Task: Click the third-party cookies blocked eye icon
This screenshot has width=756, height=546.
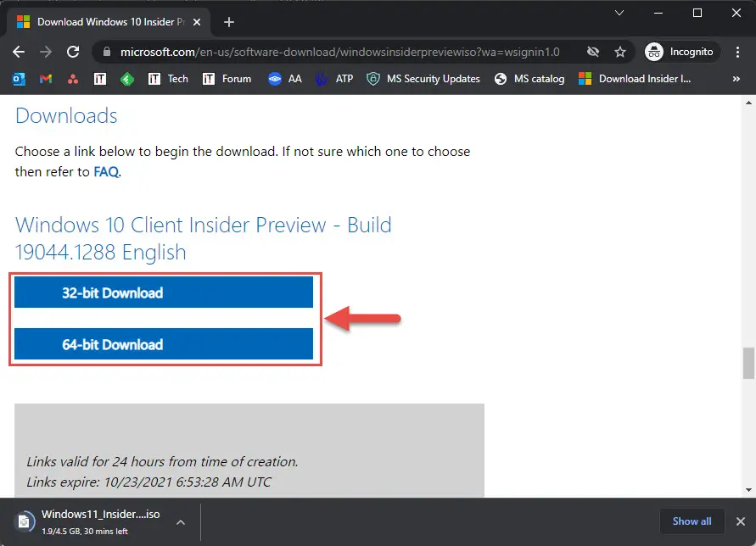Action: point(593,52)
